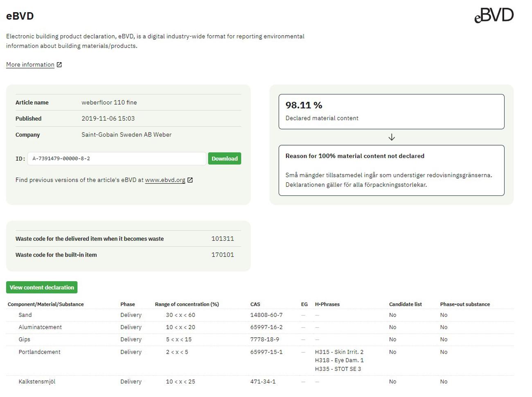
Task: Click external link icon next to www.ebvd.org
Action: [190, 180]
